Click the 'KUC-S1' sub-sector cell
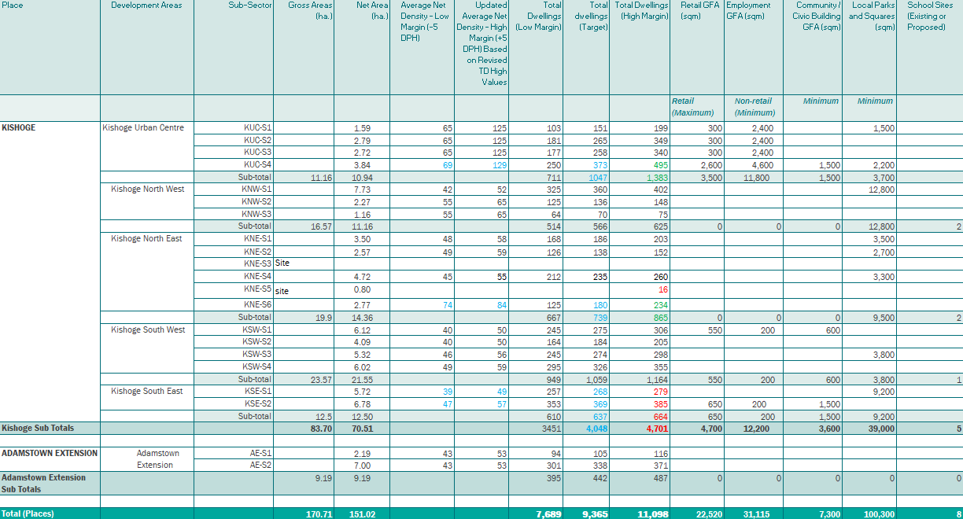The height and width of the screenshot is (519, 963). tap(257, 128)
